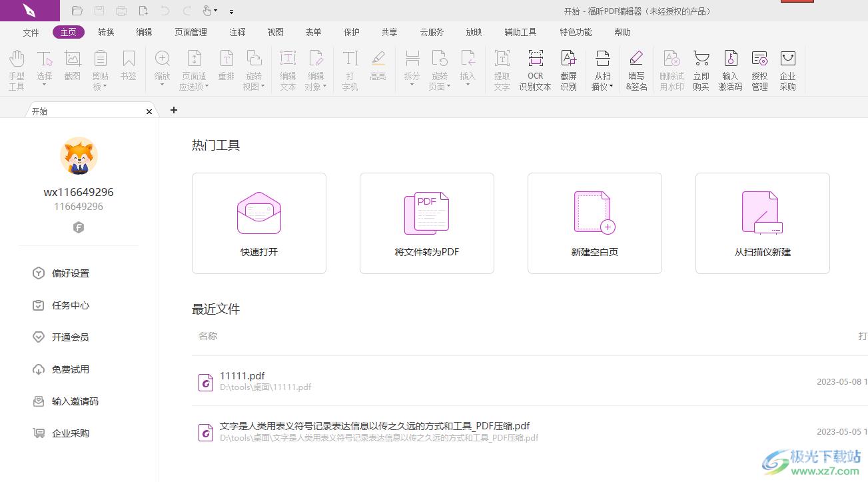Open the 填写&签名 fill and sign tool
The image size is (868, 482).
coord(637,69)
